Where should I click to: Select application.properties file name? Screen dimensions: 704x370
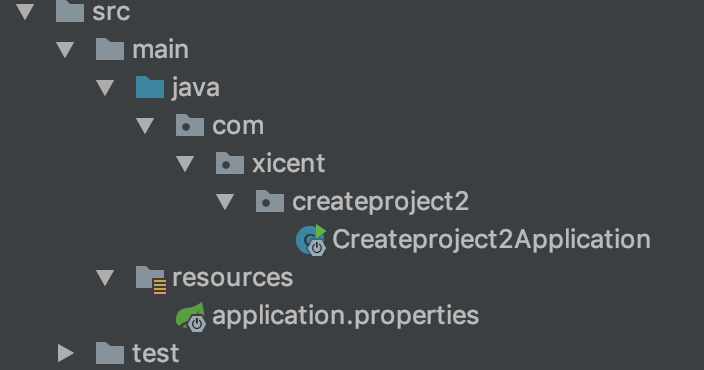tap(345, 316)
